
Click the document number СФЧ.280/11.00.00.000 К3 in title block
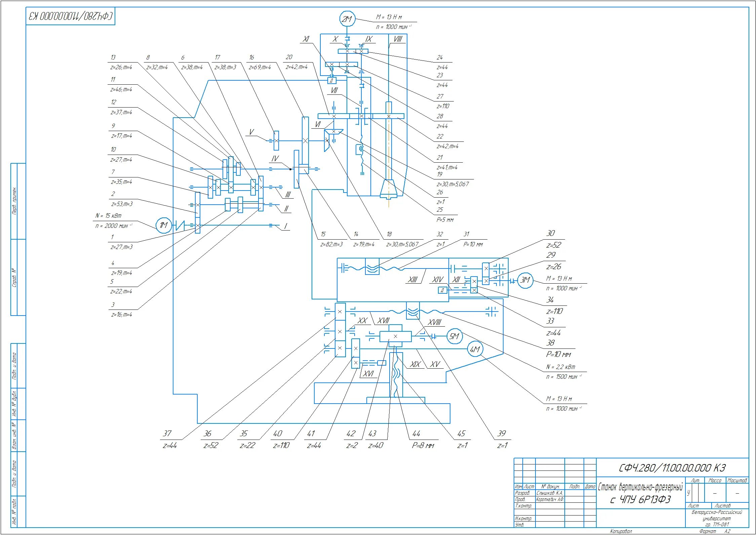pos(672,468)
